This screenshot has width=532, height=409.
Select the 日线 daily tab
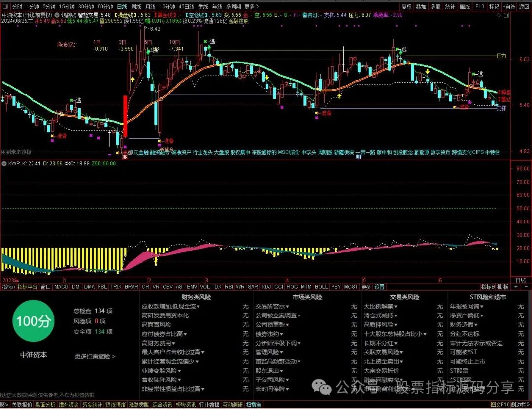tap(122, 6)
